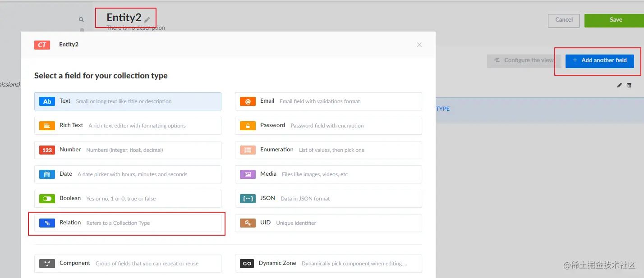Screen dimensions: 644x278
Task: Edit Entity2 name with pencil icon
Action: pyautogui.click(x=147, y=20)
